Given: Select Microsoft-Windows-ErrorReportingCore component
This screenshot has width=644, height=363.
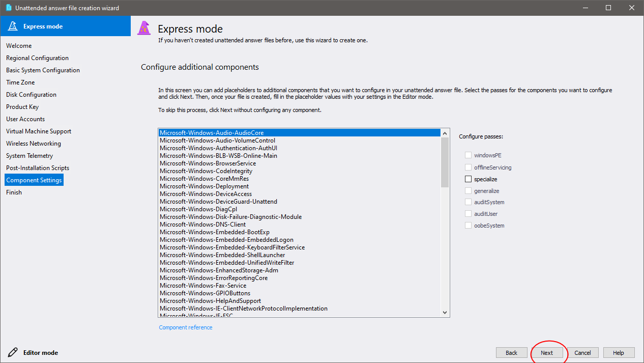Looking at the screenshot, I should 299,278.
